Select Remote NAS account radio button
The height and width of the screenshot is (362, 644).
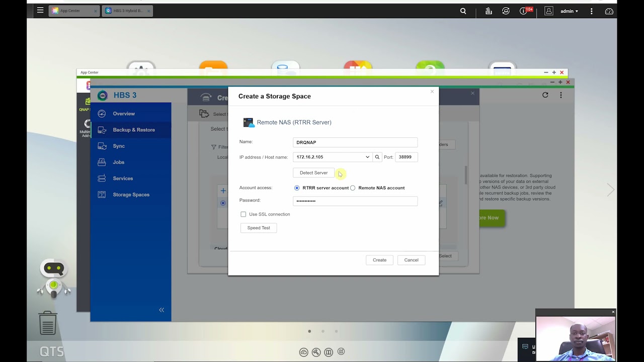tap(353, 188)
